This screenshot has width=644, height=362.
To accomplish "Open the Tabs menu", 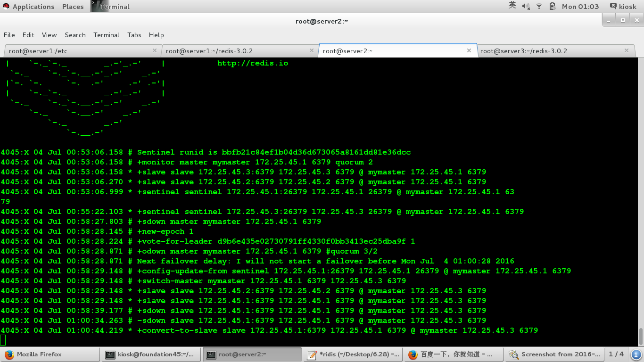I will click(x=134, y=35).
